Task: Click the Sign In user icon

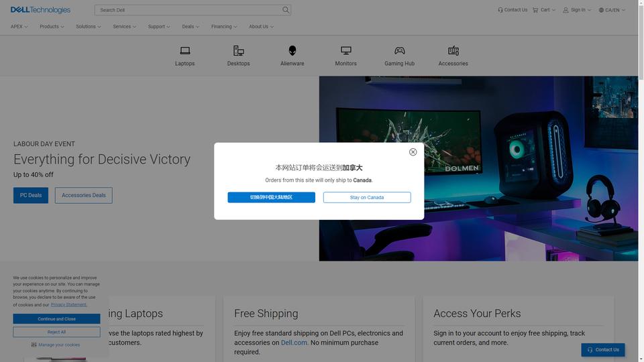Action: [566, 10]
